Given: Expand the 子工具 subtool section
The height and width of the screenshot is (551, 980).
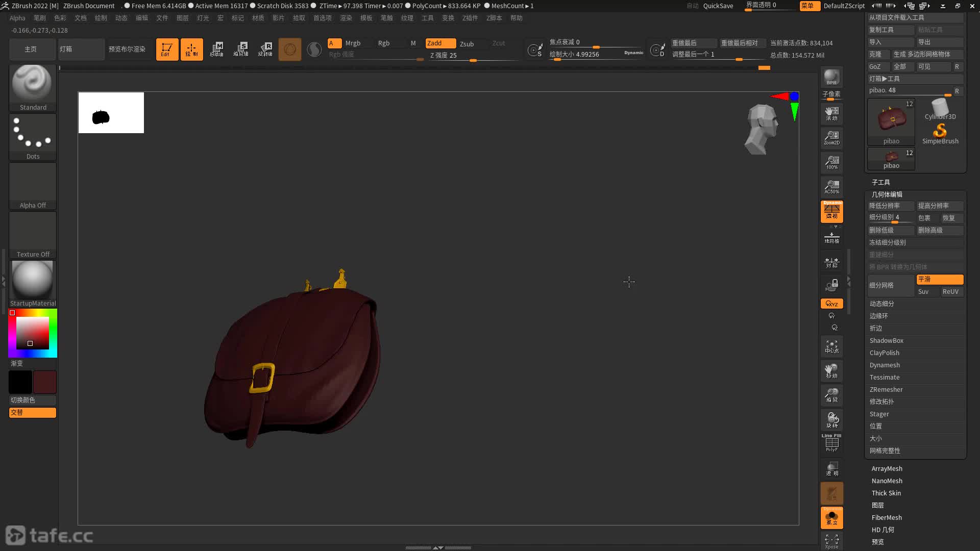Looking at the screenshot, I should [881, 182].
